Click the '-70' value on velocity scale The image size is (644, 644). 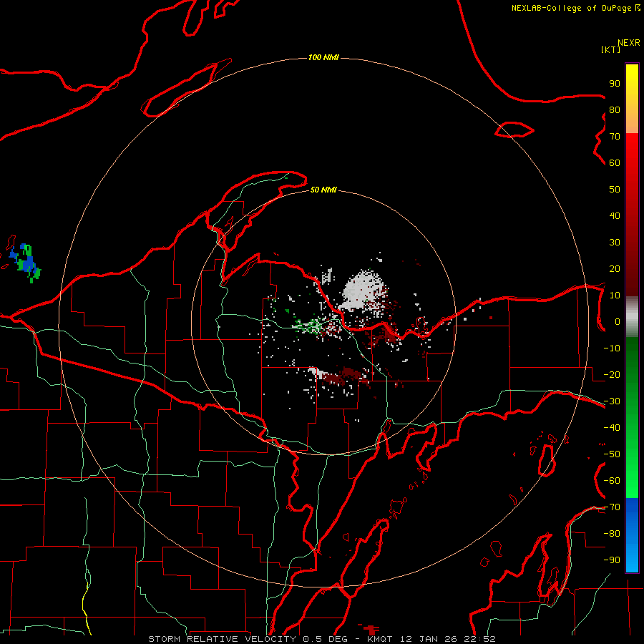612,507
